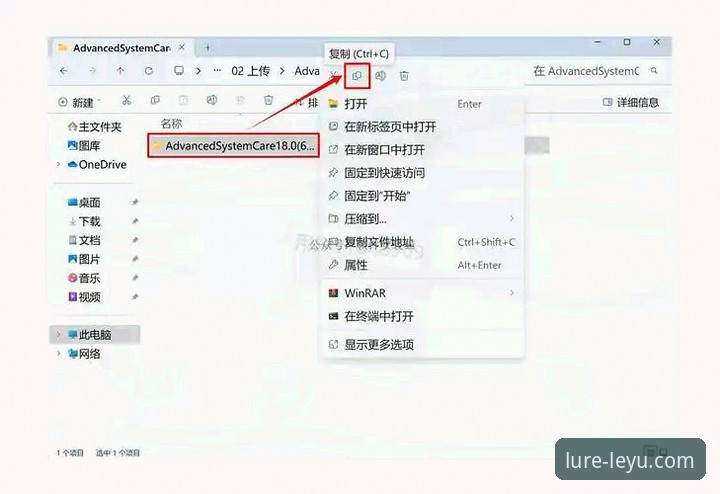Select 网络 in the sidebar
The image size is (720, 494).
tap(84, 354)
